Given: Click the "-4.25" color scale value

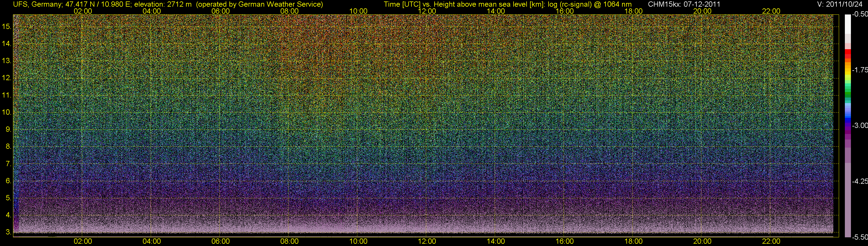Looking at the screenshot, I should pos(860,182).
